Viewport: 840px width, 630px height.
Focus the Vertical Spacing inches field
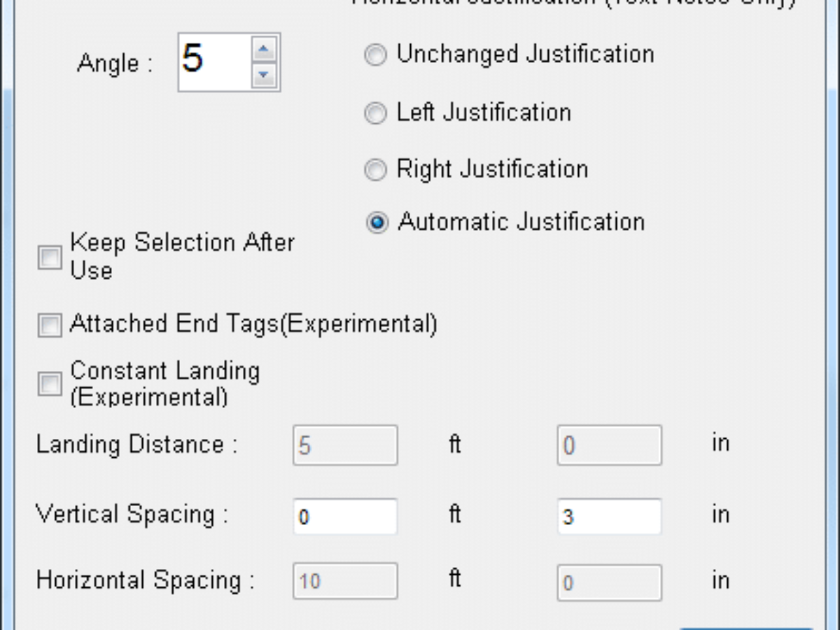point(609,517)
